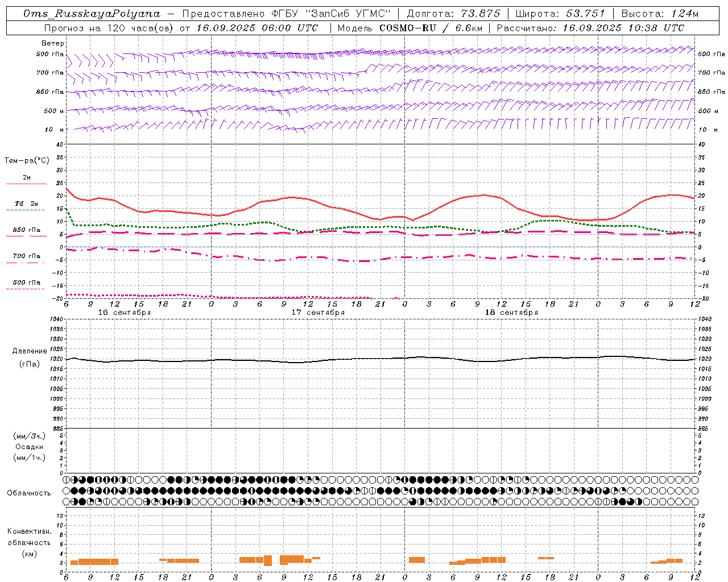Click the Td 2м dew point legend label
The height and width of the screenshot is (582, 728).
point(26,203)
